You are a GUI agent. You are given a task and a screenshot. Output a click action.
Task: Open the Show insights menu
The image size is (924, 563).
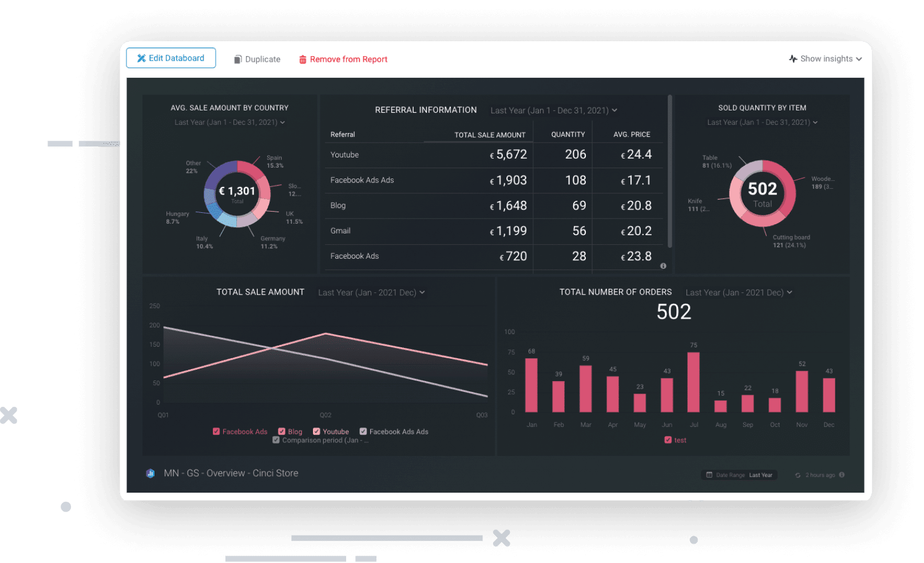click(x=826, y=58)
